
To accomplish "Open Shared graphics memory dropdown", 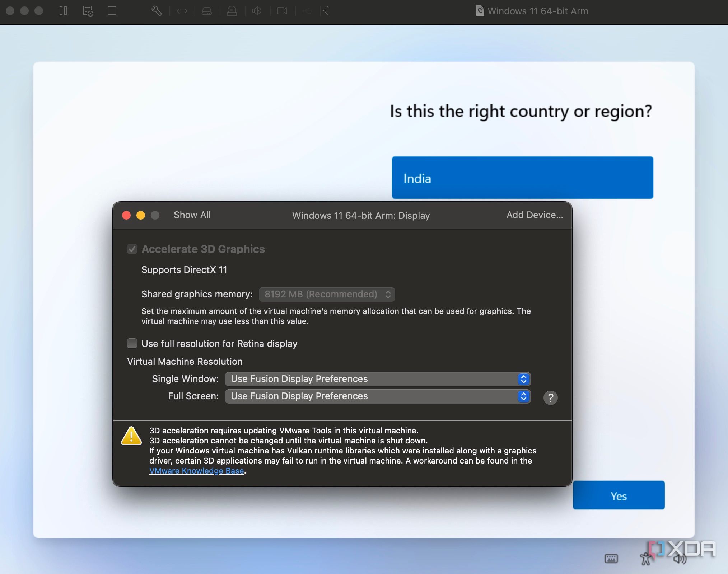I will (327, 294).
